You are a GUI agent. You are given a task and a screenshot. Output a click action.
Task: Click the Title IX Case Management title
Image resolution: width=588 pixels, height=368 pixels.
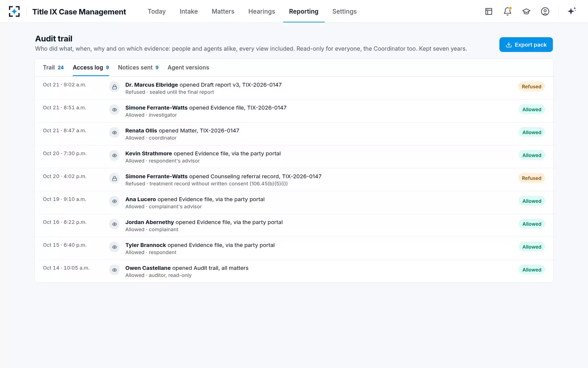79,12
